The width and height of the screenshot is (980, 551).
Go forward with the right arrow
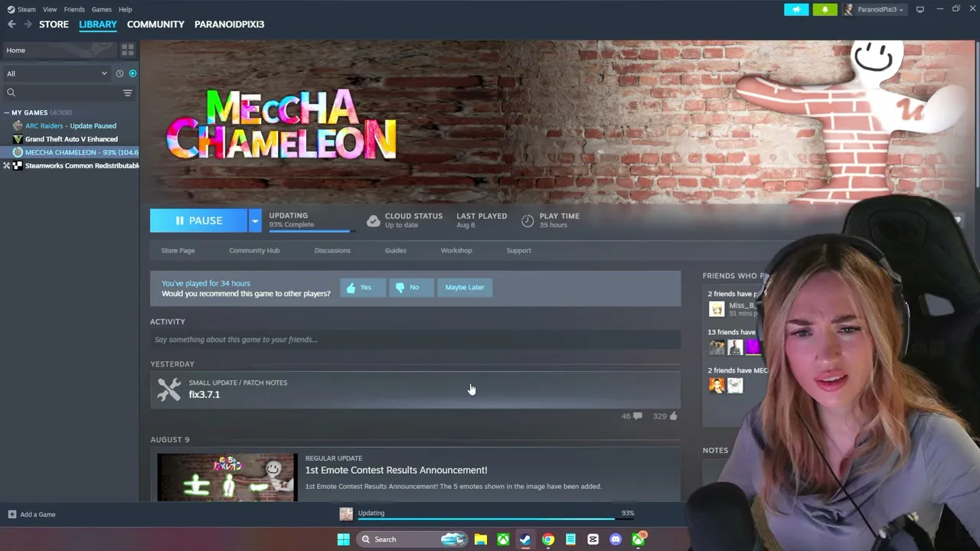(x=28, y=24)
